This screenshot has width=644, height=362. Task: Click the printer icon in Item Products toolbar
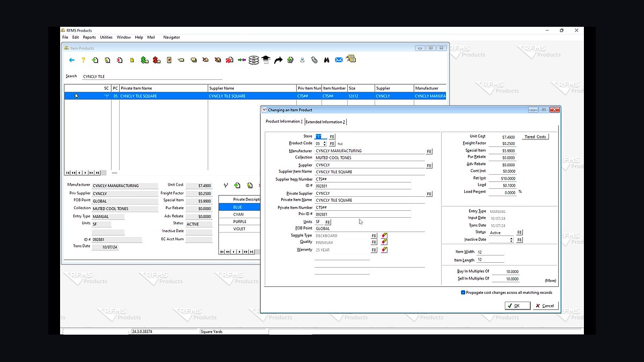(302, 60)
